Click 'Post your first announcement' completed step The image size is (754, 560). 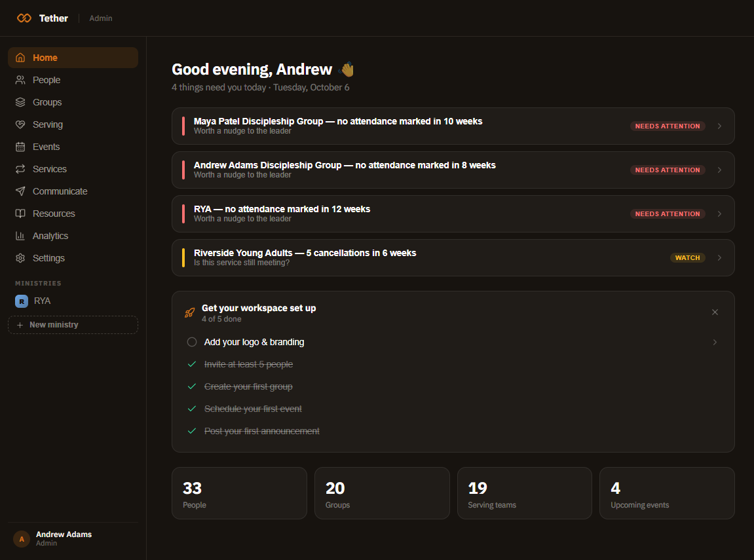point(261,431)
